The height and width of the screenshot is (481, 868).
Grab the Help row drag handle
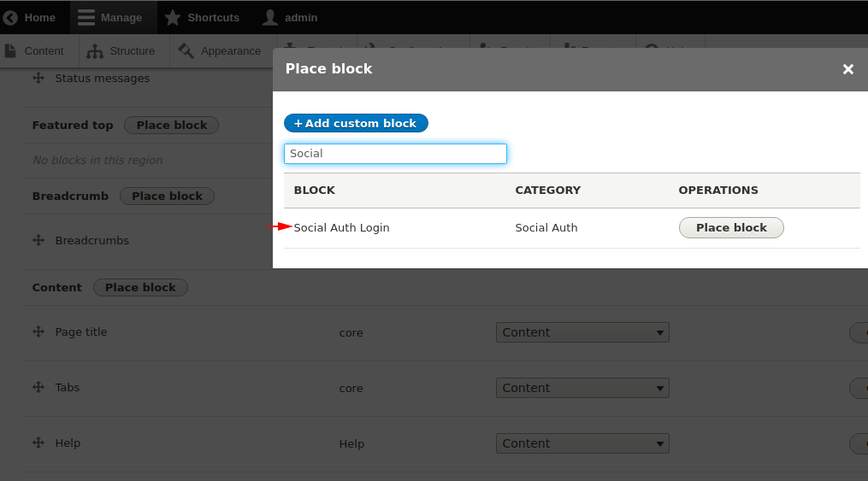coord(38,443)
